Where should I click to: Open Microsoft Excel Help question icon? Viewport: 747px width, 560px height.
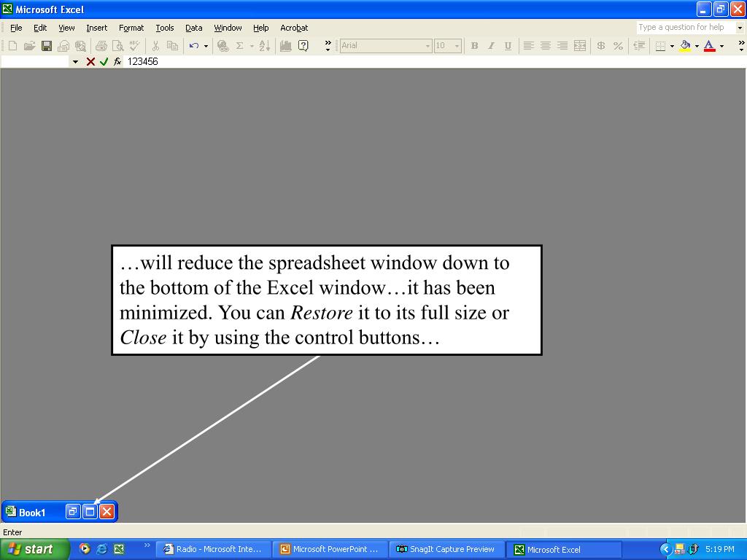[x=303, y=46]
